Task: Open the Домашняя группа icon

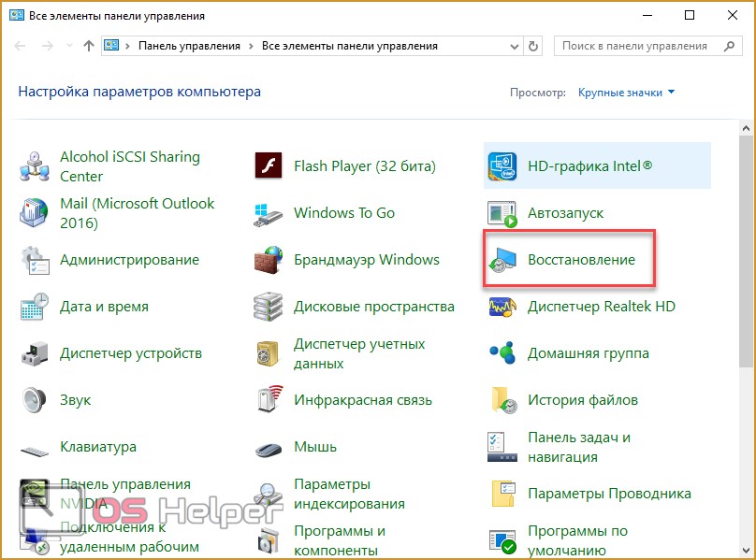Action: coord(502,353)
